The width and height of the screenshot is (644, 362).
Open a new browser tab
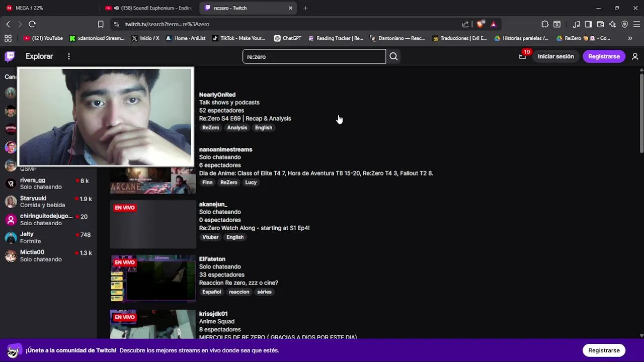click(305, 8)
